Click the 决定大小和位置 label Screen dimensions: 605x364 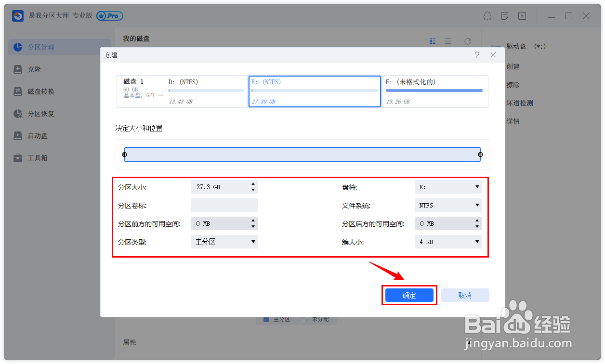click(x=139, y=129)
